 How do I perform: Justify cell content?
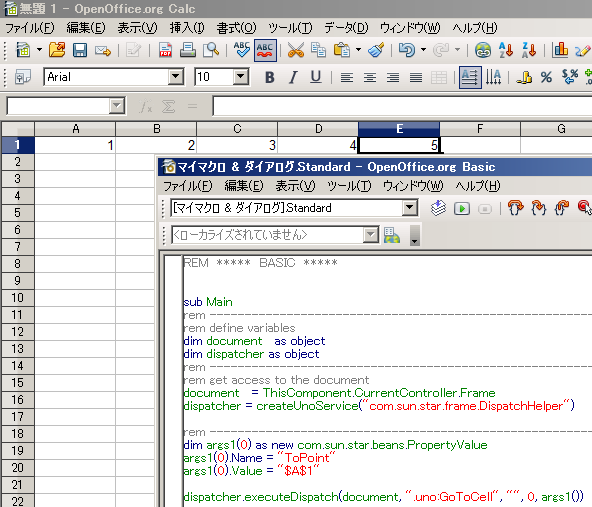pyautogui.click(x=416, y=77)
